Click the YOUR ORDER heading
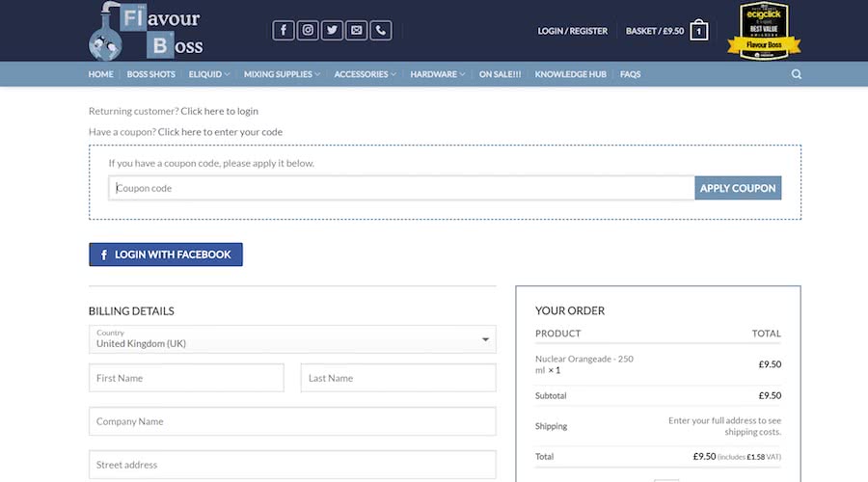The image size is (868, 482). click(570, 311)
